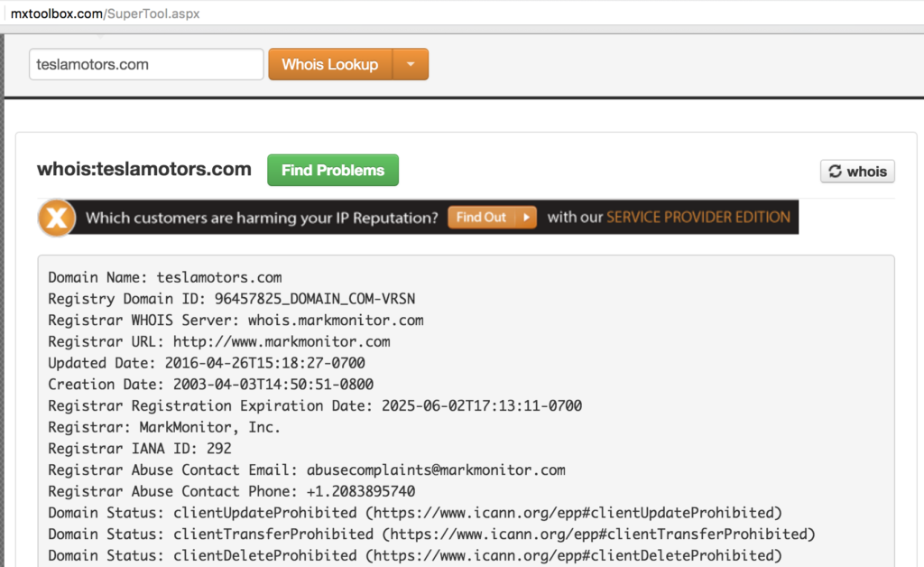Refresh the whois lookup with refresh icon

[857, 172]
